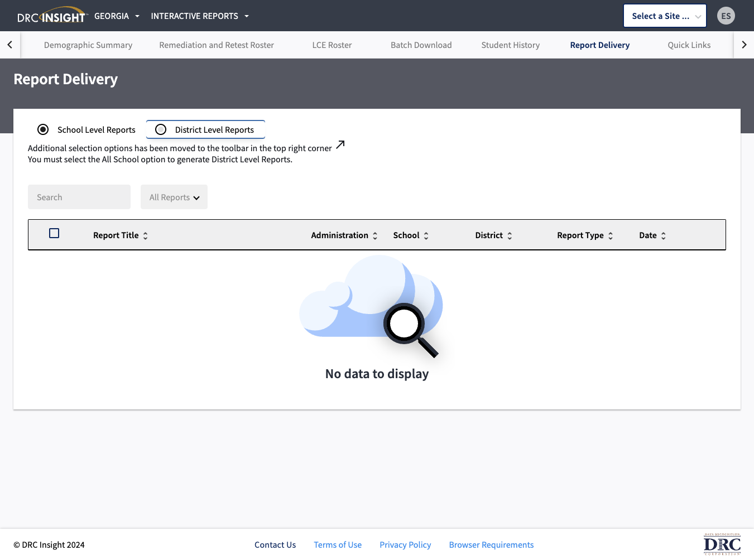Click into the Search input field
The width and height of the screenshot is (754, 560).
[x=79, y=197]
